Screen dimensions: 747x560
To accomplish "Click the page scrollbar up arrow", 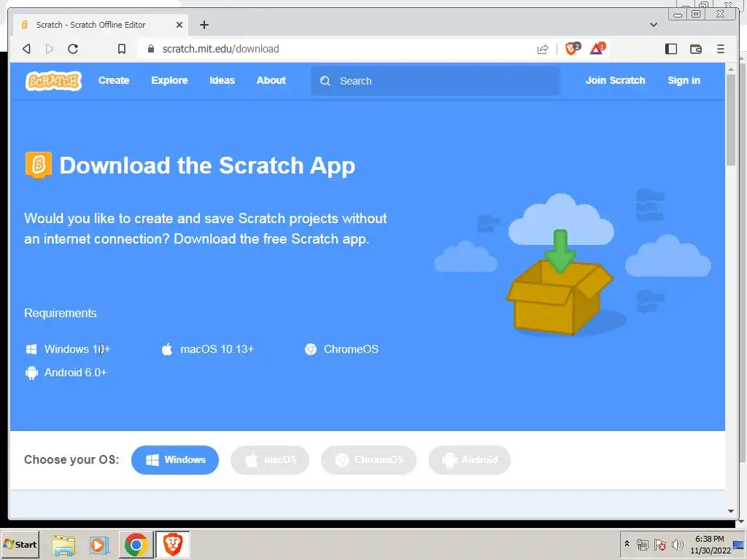I will (731, 69).
